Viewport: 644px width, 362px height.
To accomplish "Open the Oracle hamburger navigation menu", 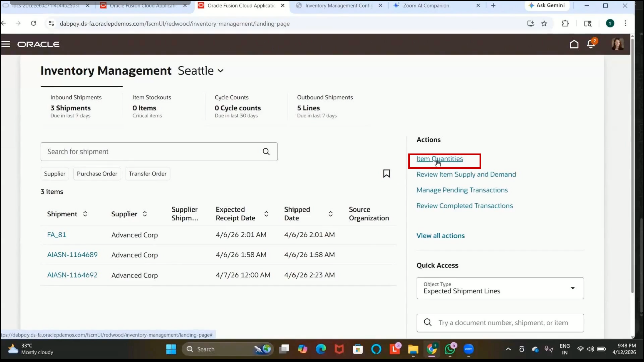I will point(6,44).
